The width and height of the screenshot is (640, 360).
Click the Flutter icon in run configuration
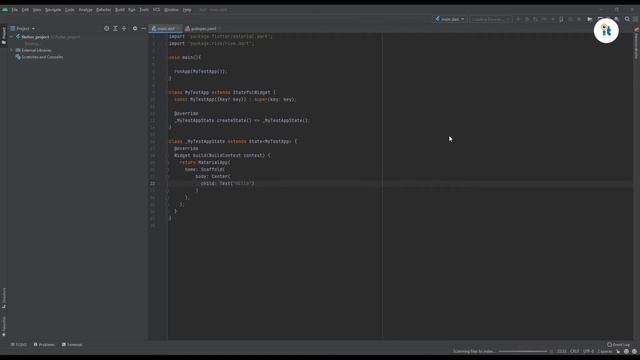[x=438, y=19]
